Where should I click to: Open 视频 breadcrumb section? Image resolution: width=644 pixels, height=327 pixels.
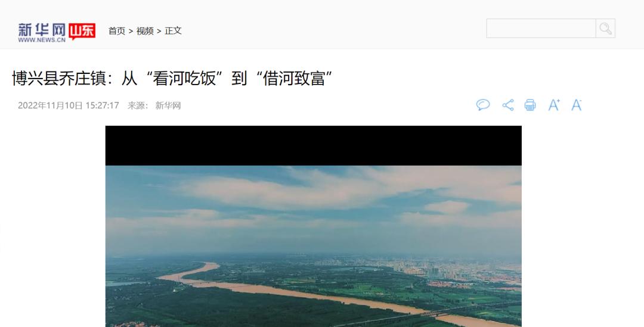(145, 31)
